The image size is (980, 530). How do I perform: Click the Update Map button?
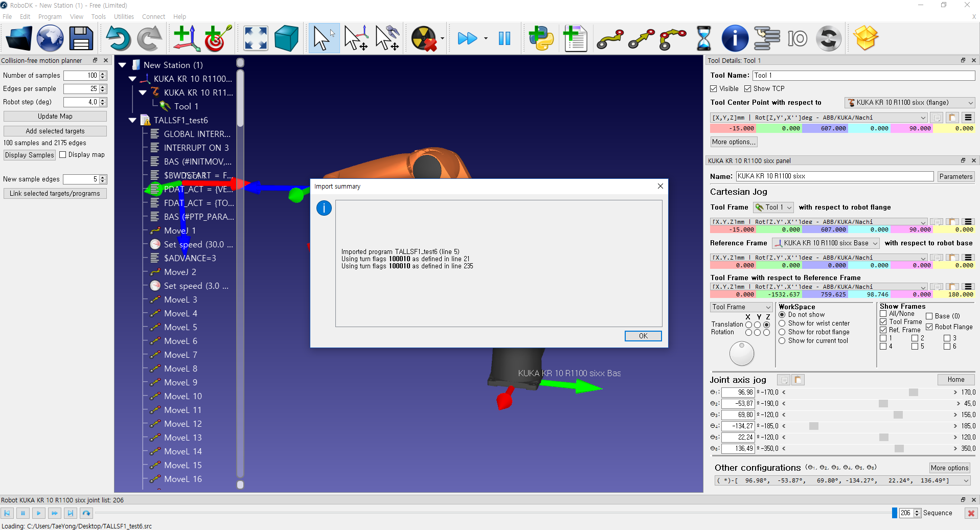point(55,117)
